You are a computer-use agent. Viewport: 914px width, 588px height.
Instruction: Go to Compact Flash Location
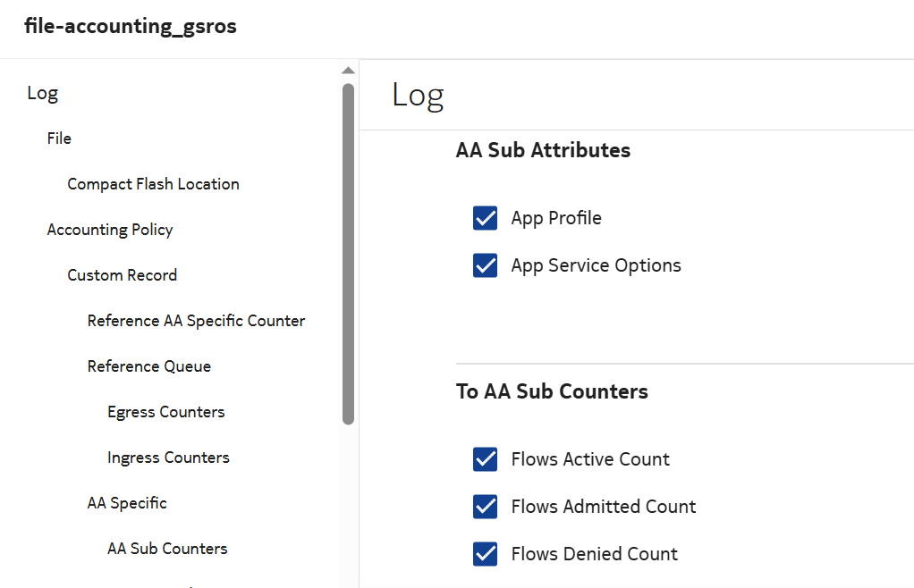[x=153, y=184]
